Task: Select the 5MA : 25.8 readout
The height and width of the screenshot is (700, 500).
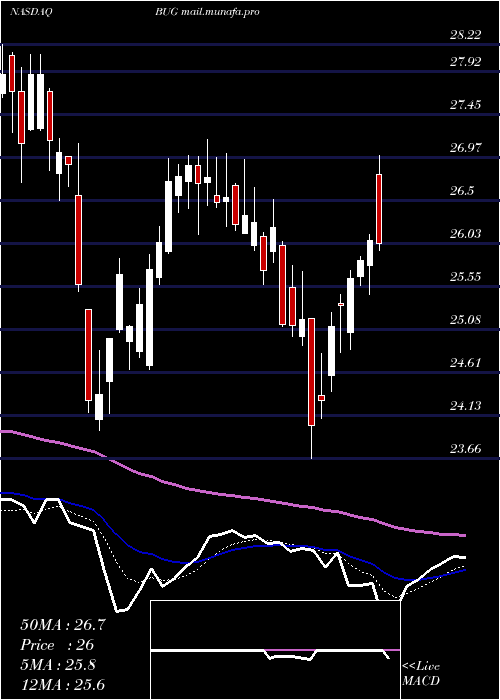Action: 58,665
